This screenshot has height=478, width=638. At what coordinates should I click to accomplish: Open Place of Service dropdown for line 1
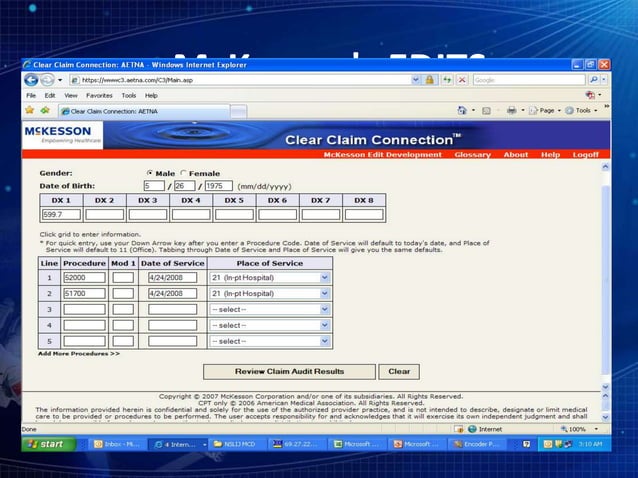pos(324,277)
